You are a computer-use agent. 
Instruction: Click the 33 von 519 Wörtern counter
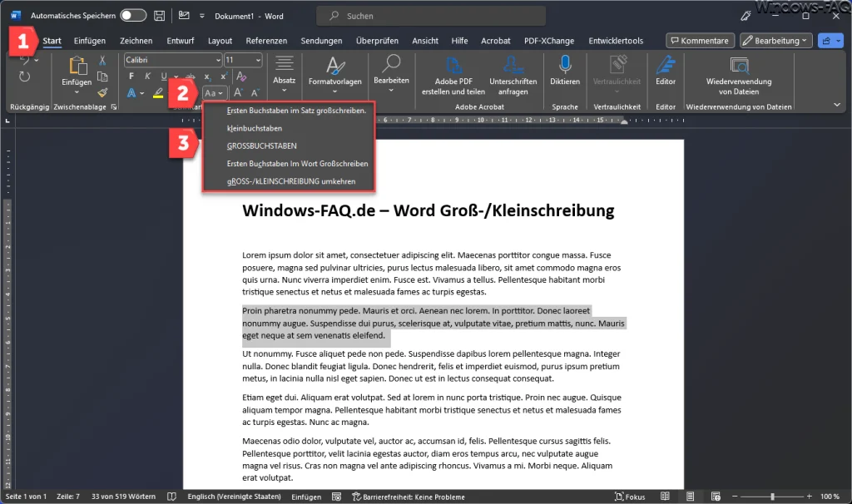coord(123,497)
